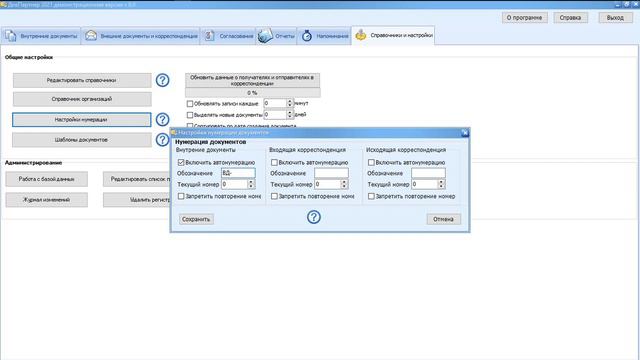
Task: Click the минут spinner arrows
Action: click(x=290, y=103)
